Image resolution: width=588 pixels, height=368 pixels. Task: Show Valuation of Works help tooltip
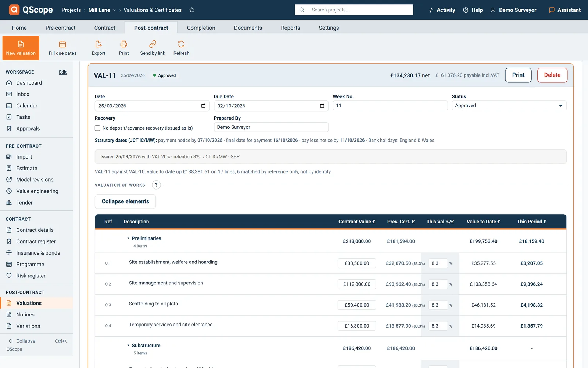(156, 185)
